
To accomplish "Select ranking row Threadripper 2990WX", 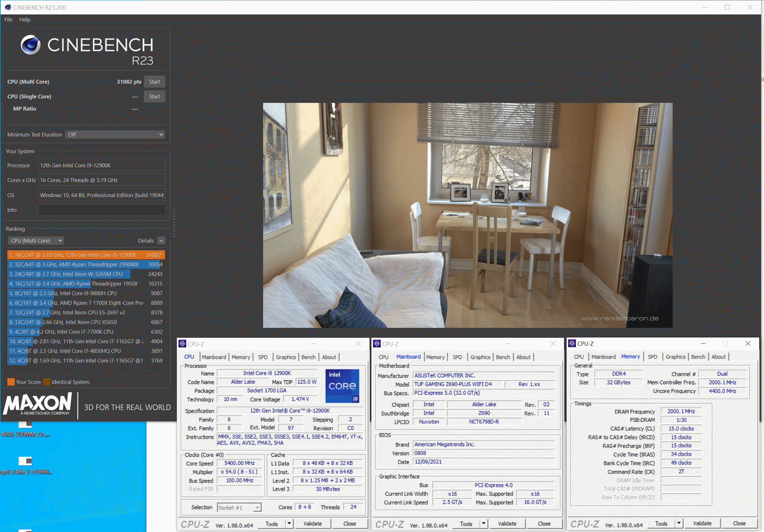I will pos(86,264).
